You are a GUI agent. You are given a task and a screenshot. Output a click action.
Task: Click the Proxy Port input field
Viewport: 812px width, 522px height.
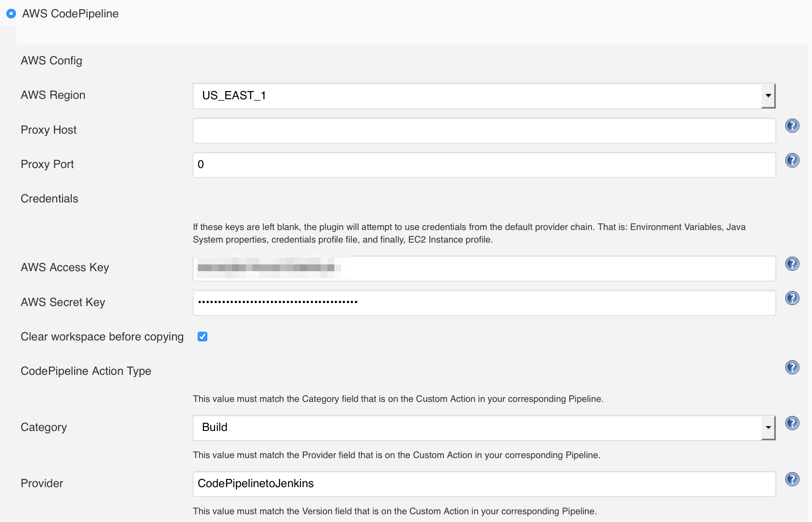click(484, 165)
